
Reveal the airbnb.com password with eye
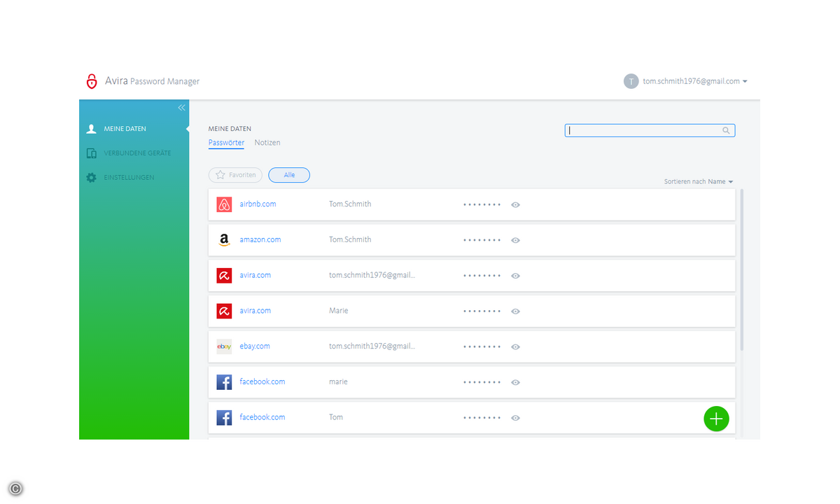[515, 204]
